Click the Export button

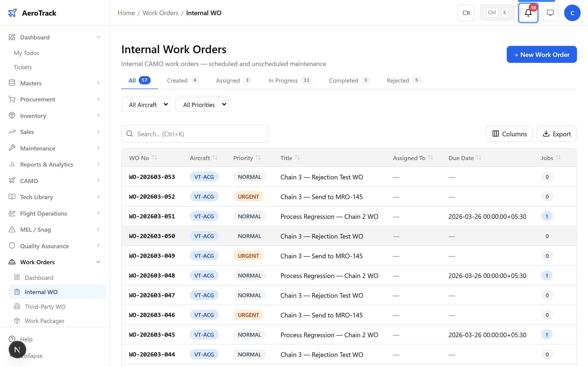pyautogui.click(x=556, y=134)
